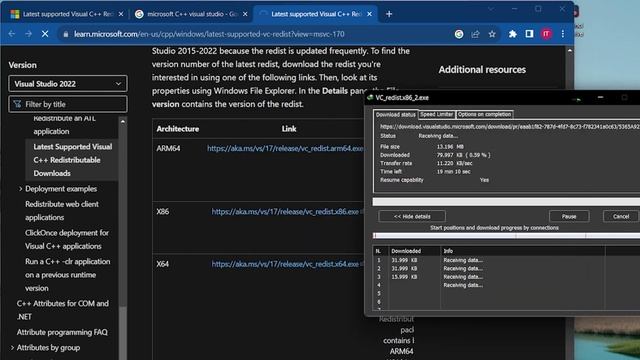Click the connections progress bar
This screenshot has height=360, width=640.
click(x=506, y=236)
